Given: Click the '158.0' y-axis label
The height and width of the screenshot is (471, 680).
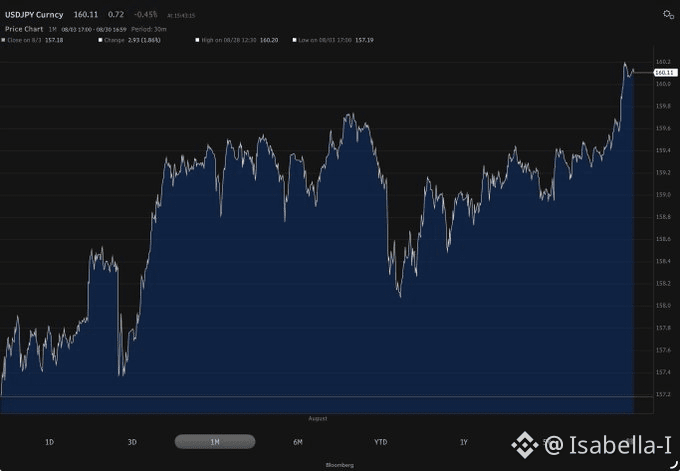Looking at the screenshot, I should [x=663, y=306].
